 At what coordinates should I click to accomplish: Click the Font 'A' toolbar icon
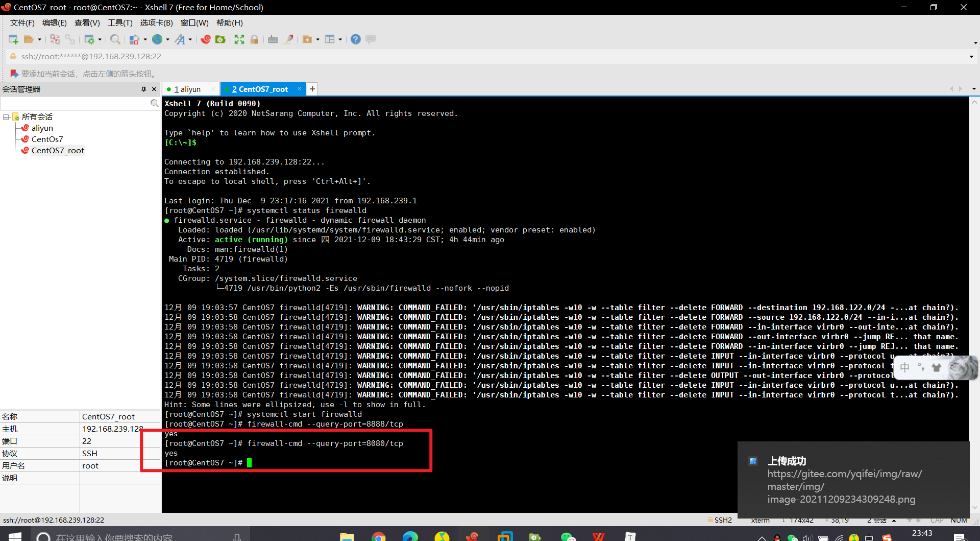click(180, 39)
